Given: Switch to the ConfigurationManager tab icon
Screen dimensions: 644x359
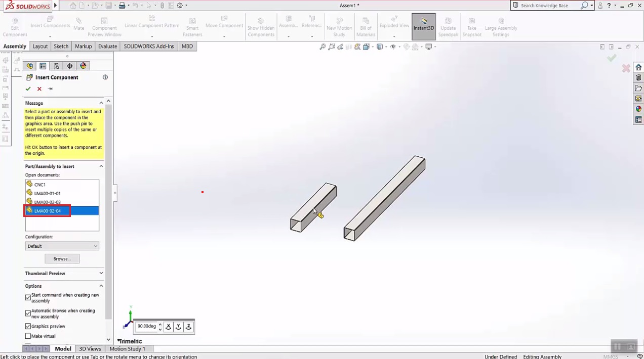Looking at the screenshot, I should 56,66.
